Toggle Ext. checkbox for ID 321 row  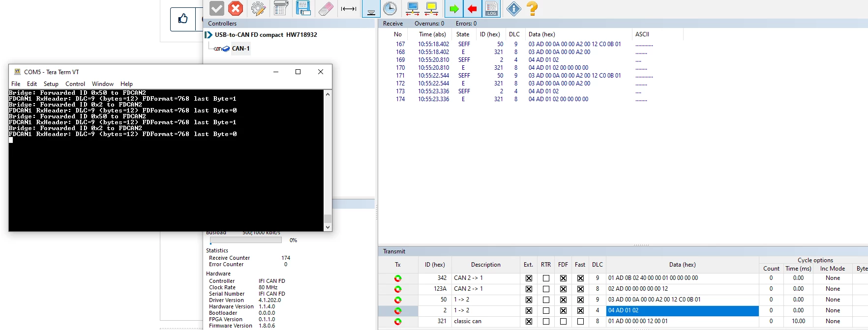click(529, 321)
